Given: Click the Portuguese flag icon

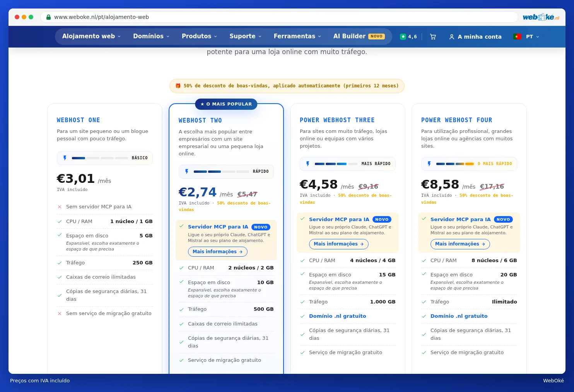Looking at the screenshot, I should (x=517, y=37).
